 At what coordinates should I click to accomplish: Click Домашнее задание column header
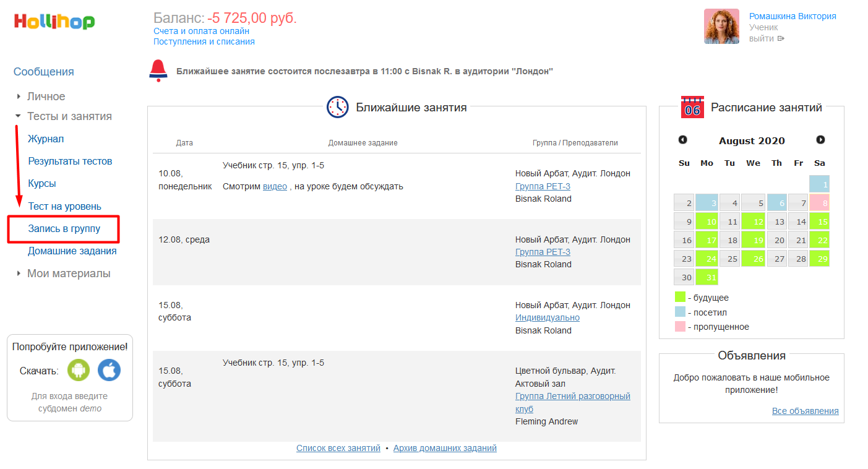pyautogui.click(x=363, y=143)
